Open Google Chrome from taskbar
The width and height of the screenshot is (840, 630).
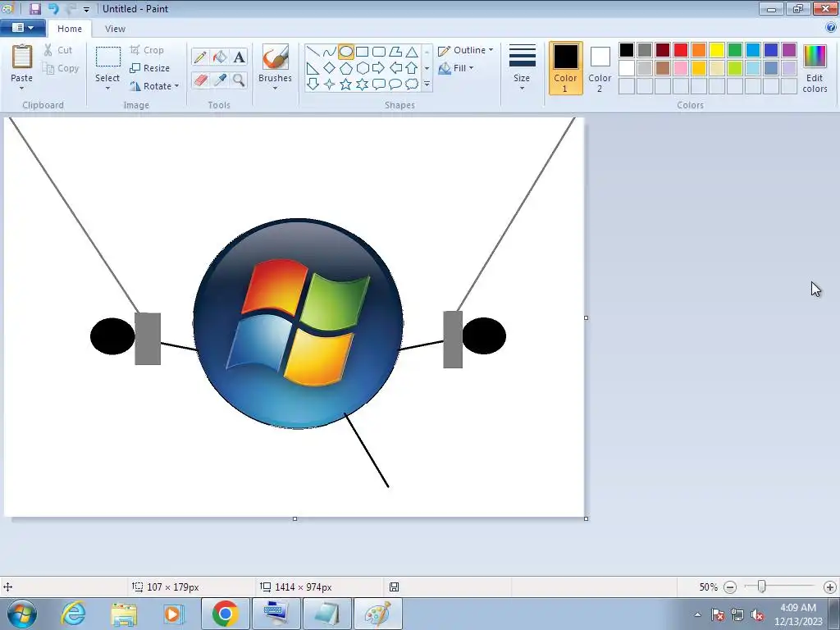(225, 614)
